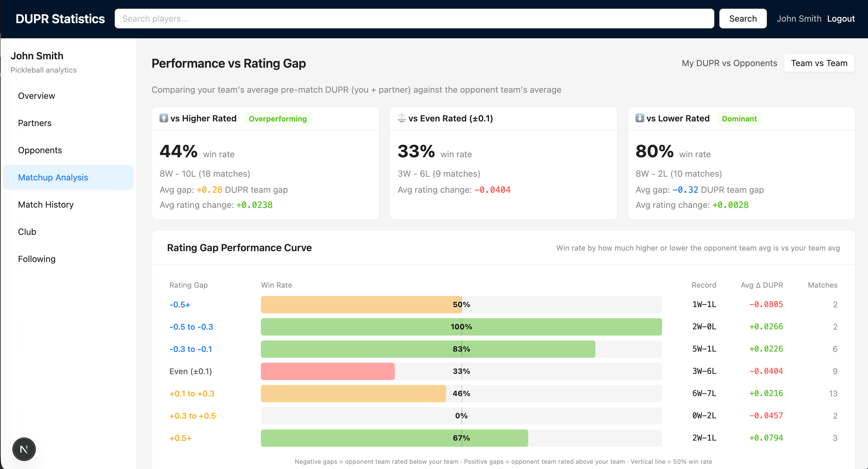Go to the Club page
Screen dimensions: 868x469
pos(27,232)
